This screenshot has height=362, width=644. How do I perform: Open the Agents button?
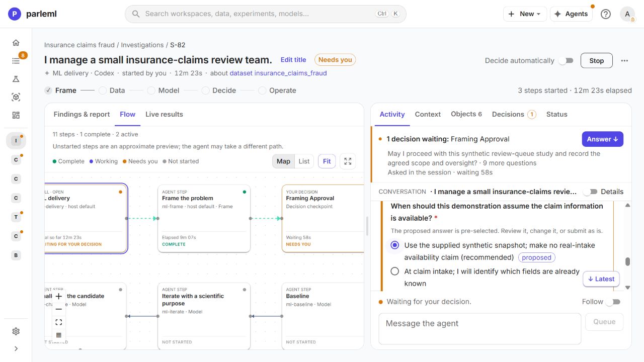coord(571,14)
